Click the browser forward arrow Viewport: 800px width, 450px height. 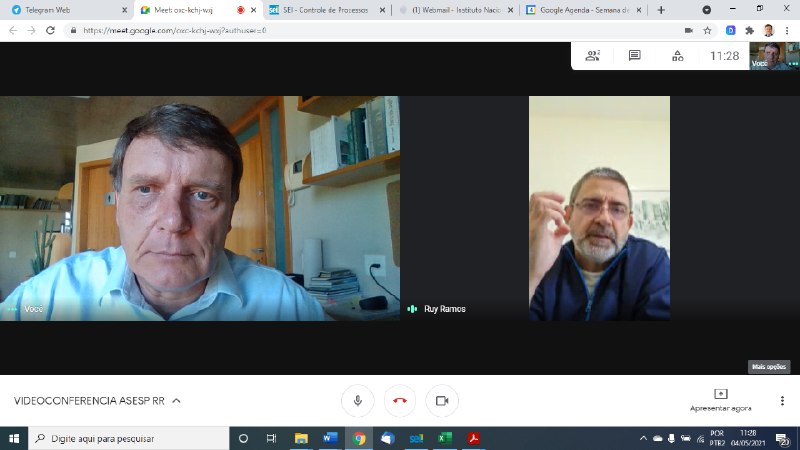pos(32,31)
